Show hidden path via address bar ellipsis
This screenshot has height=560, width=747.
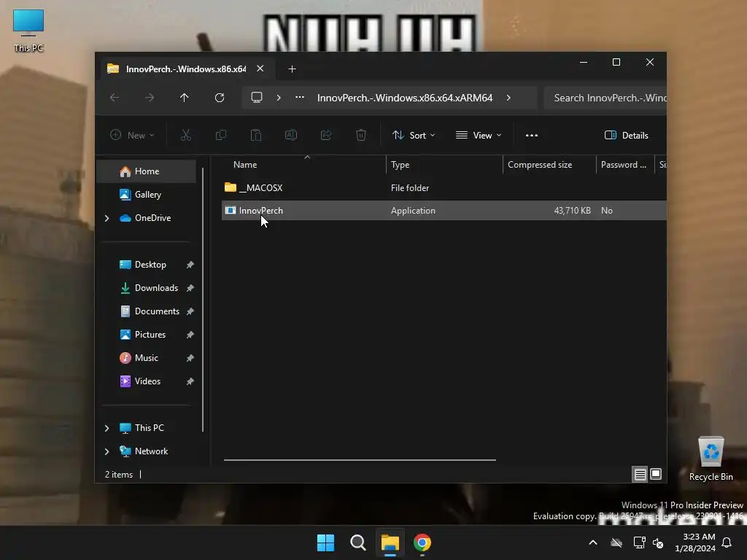pyautogui.click(x=300, y=97)
